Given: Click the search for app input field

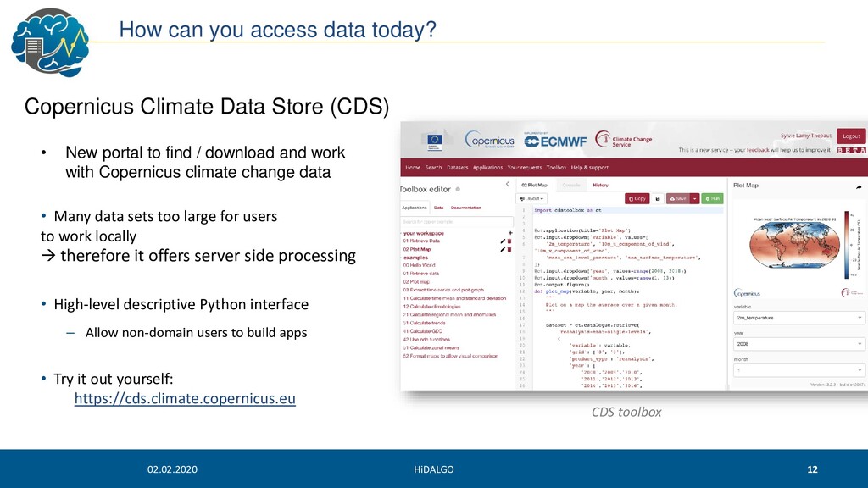Looking at the screenshot, I should click(x=457, y=221).
